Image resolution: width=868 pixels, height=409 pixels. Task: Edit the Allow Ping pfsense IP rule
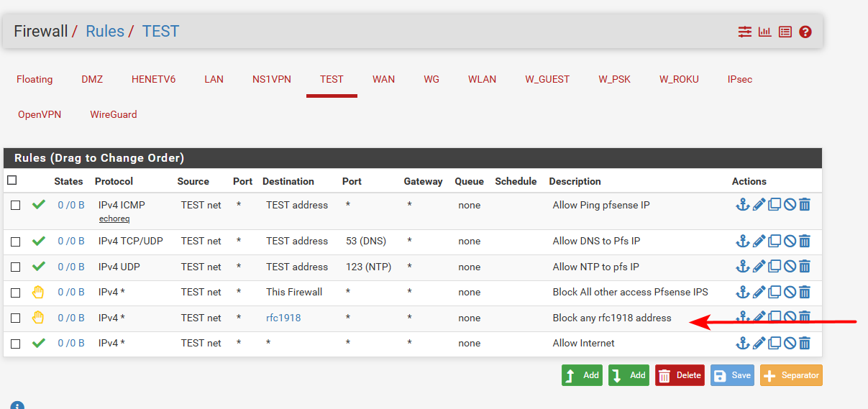coord(759,205)
